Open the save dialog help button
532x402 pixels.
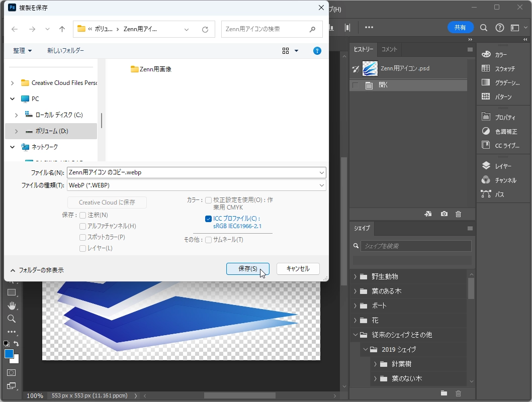point(317,51)
